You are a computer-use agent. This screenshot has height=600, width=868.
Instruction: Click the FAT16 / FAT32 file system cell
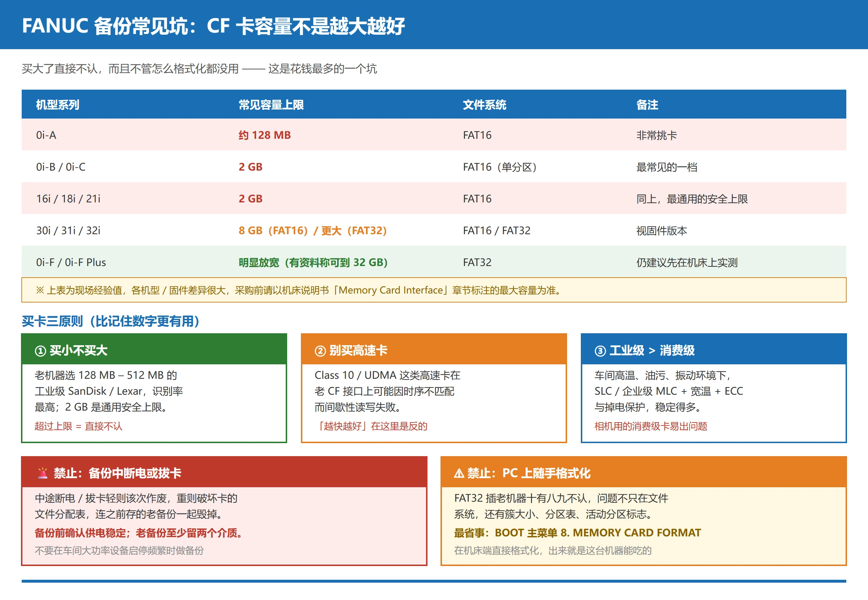tap(497, 231)
